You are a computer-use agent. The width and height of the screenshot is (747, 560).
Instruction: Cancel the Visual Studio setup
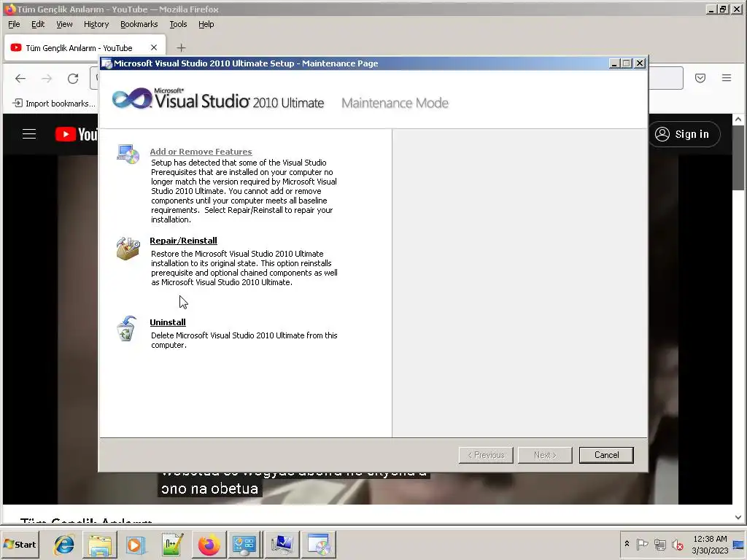pos(606,455)
